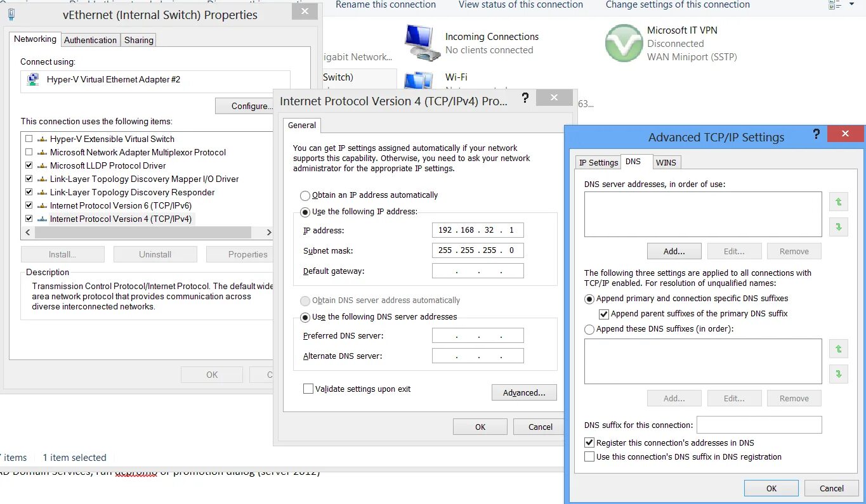866x504 pixels.
Task: Click vEthernet Properties title bar network icon
Action: 11,15
